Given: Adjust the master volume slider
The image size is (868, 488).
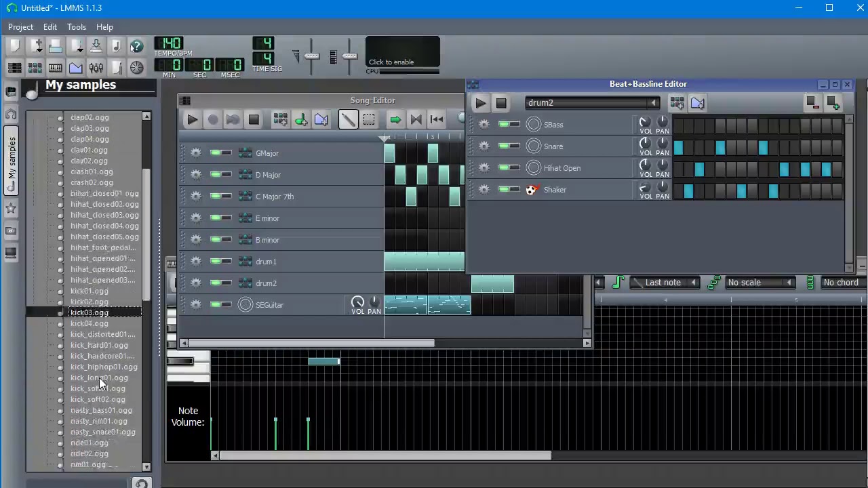Looking at the screenshot, I should click(312, 57).
